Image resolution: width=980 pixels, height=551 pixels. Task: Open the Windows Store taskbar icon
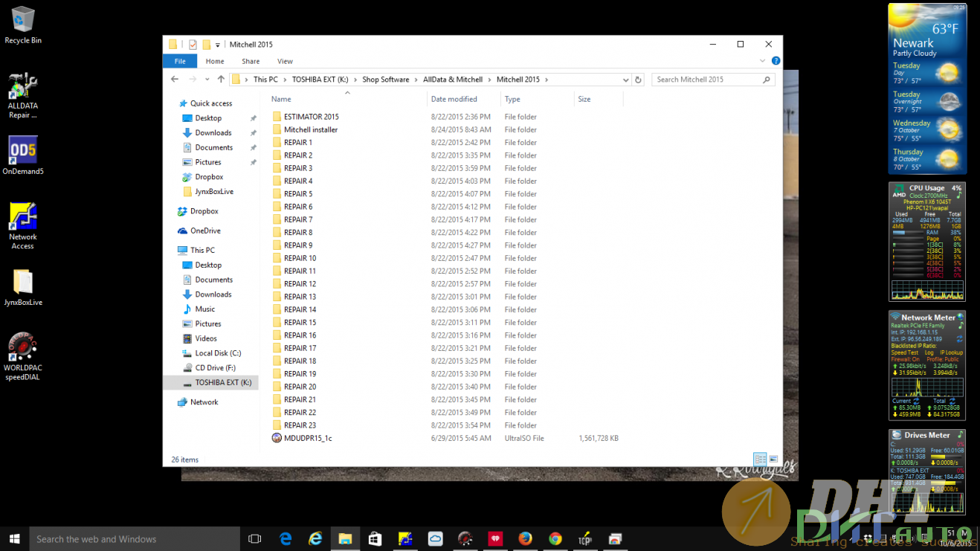pyautogui.click(x=375, y=539)
